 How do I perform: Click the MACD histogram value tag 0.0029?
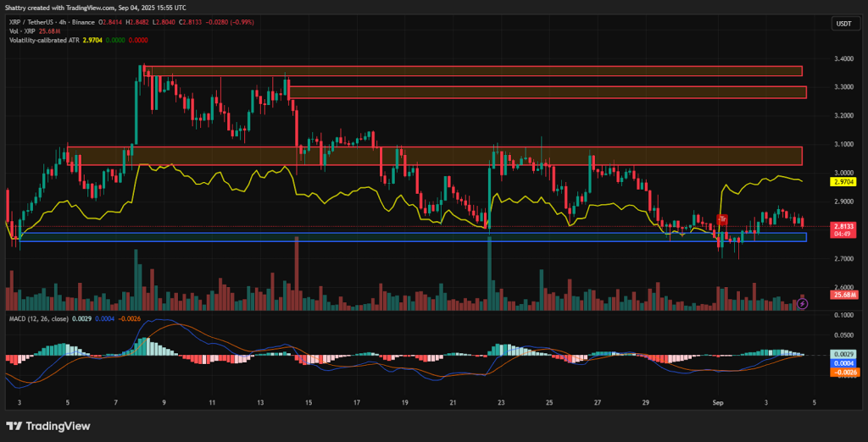(843, 354)
